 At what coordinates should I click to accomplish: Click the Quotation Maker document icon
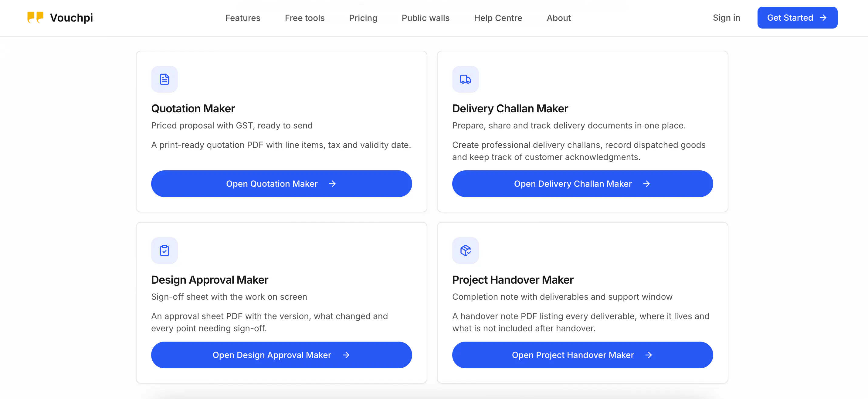point(164,79)
